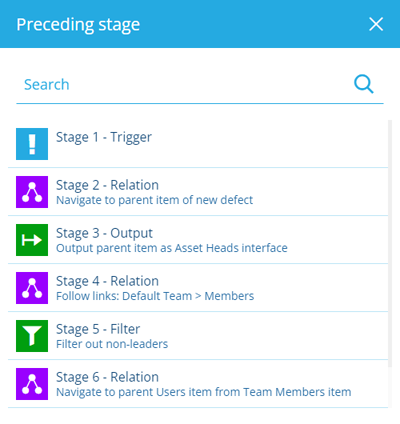Click 'Output parent item as Asset Heads interface'
This screenshot has height=424, width=400.
[172, 248]
